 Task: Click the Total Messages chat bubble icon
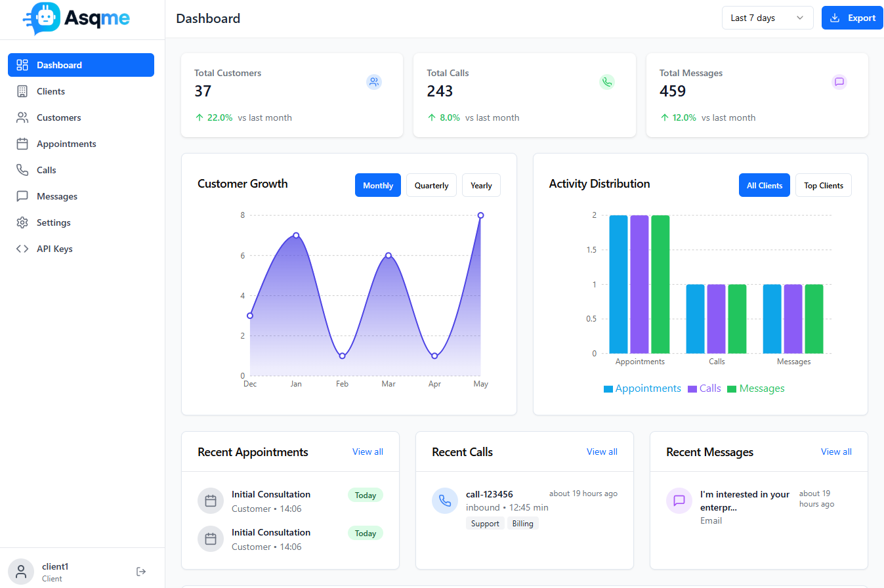839,82
